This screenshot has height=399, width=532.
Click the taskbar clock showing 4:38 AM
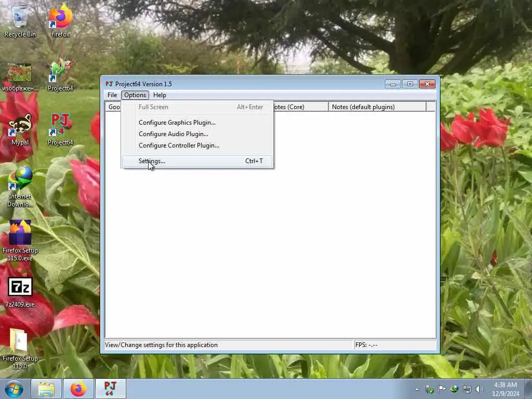pos(505,389)
